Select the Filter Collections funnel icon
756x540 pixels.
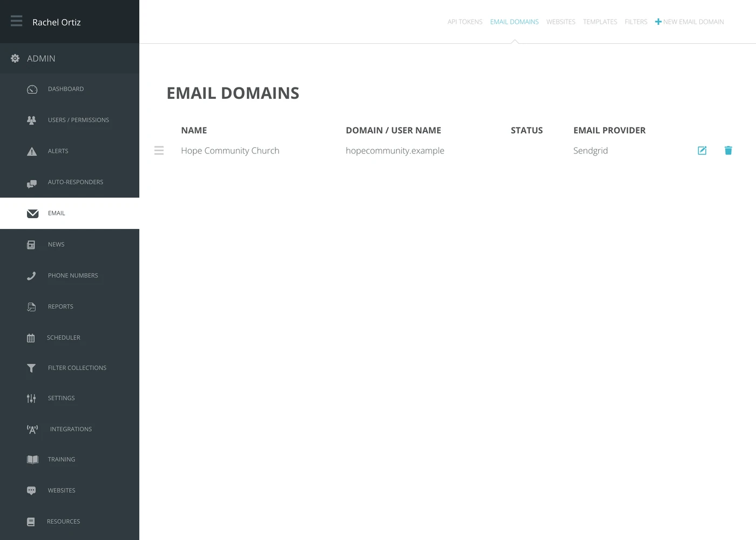pos(31,368)
